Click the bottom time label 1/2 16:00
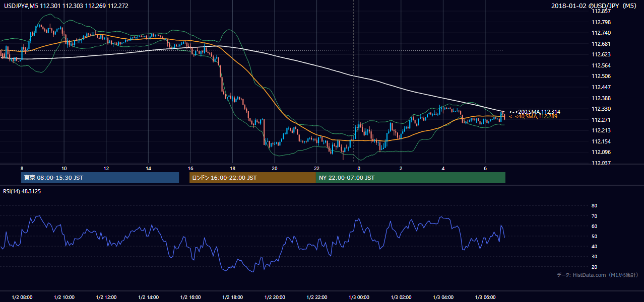The width and height of the screenshot is (644, 302). 190,297
